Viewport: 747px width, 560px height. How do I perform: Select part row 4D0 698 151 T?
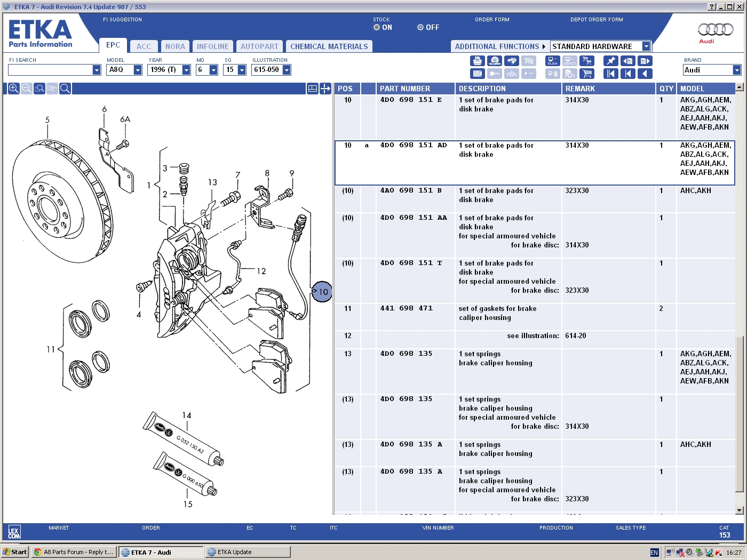[x=535, y=281]
